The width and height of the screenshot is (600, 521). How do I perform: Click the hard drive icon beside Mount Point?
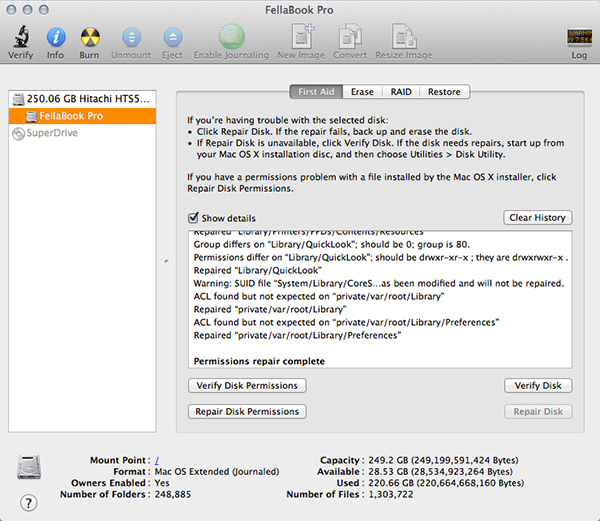(x=29, y=467)
